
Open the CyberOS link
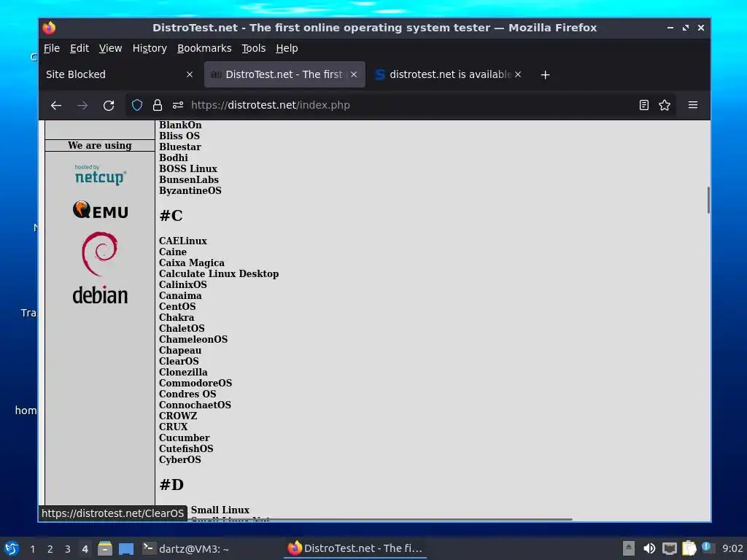pyautogui.click(x=179, y=459)
